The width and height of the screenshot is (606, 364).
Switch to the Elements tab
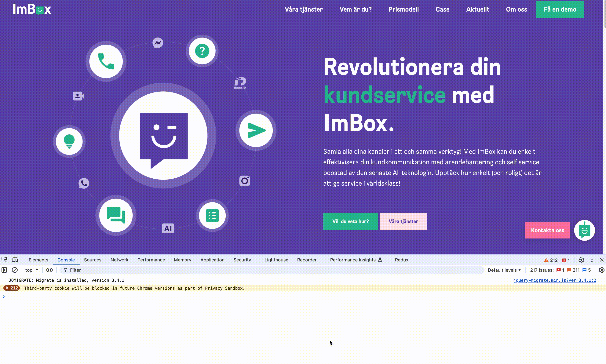coord(38,260)
